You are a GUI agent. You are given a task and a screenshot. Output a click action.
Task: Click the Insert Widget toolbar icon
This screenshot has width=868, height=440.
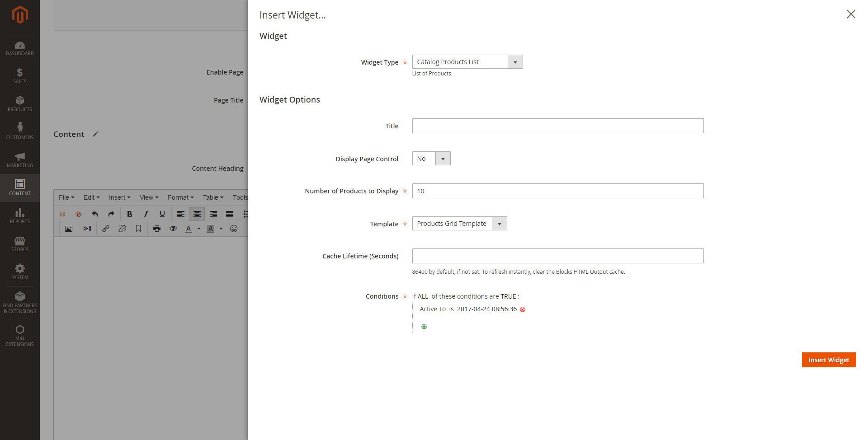tap(79, 214)
